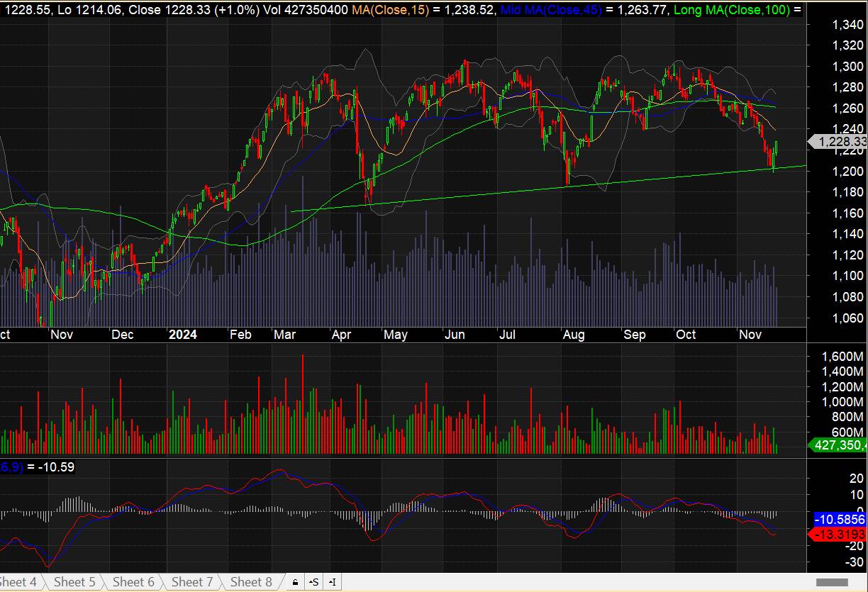This screenshot has width=868, height=592.
Task: Click the Aug month label on time axis
Action: coord(574,334)
